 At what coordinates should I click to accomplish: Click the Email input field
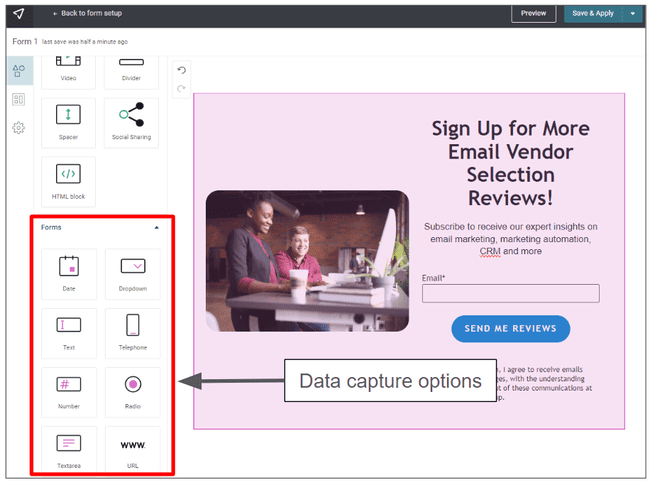click(510, 293)
